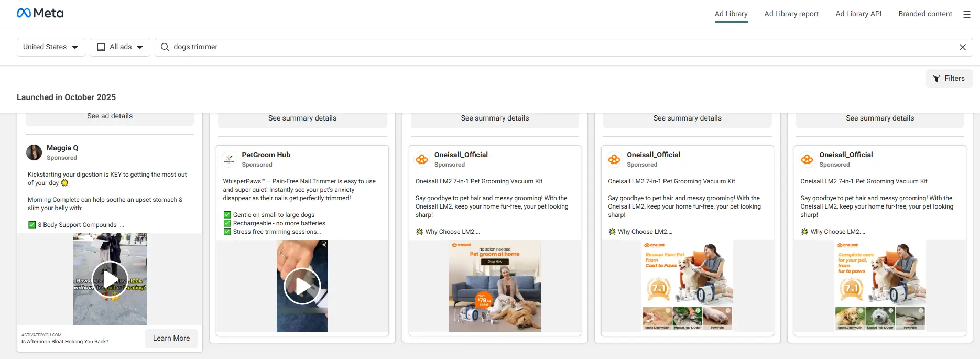
Task: Open the pet groom at home ad image
Action: [495, 286]
